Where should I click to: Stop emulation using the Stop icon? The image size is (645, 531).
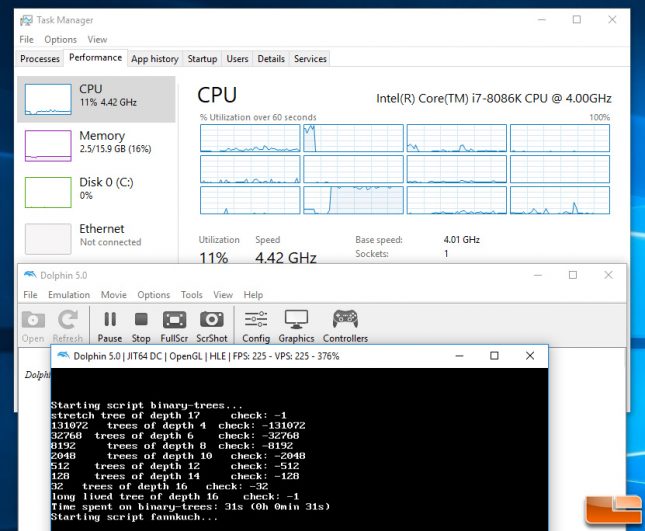coord(141,319)
